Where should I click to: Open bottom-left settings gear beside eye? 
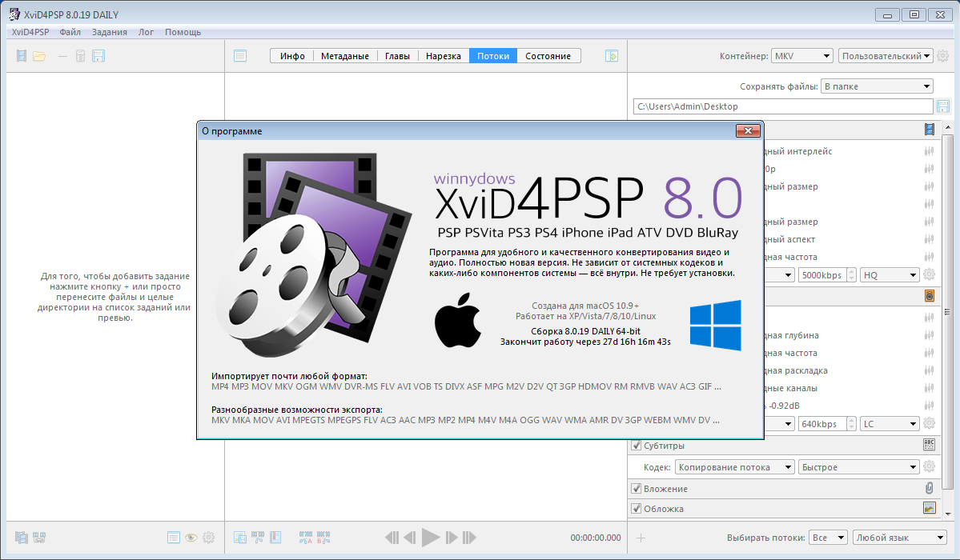coord(209,538)
